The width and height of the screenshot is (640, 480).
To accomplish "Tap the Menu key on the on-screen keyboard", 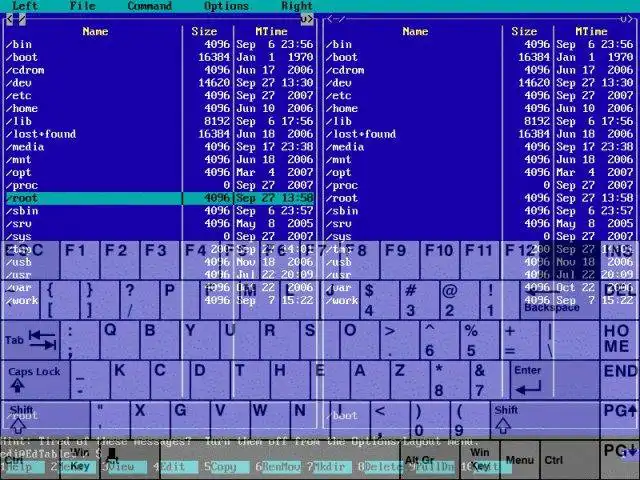I will pos(520,460).
